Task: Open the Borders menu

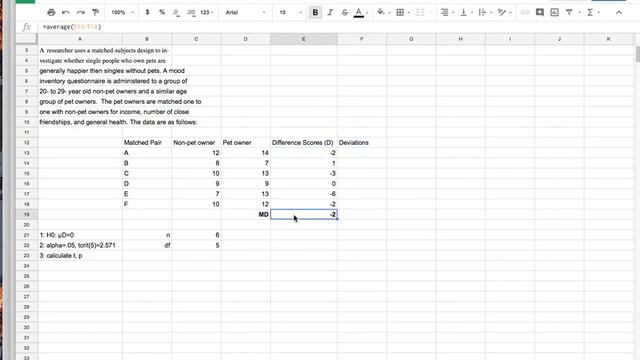Action: (x=402, y=13)
